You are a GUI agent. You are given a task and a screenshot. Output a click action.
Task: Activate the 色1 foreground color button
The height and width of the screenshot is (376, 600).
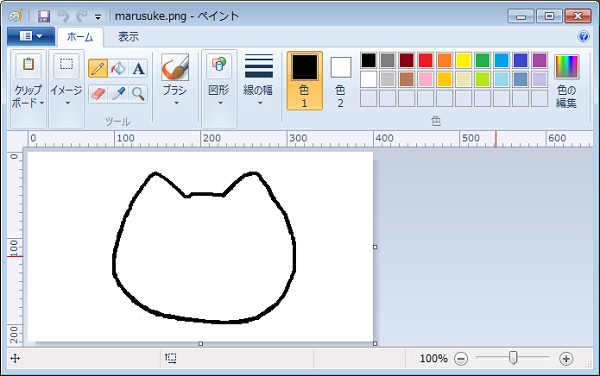click(x=305, y=81)
